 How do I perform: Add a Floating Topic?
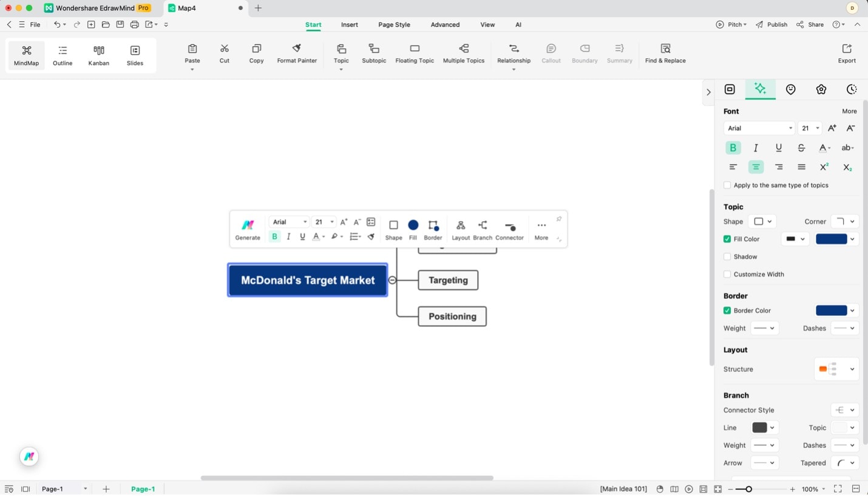tap(415, 53)
